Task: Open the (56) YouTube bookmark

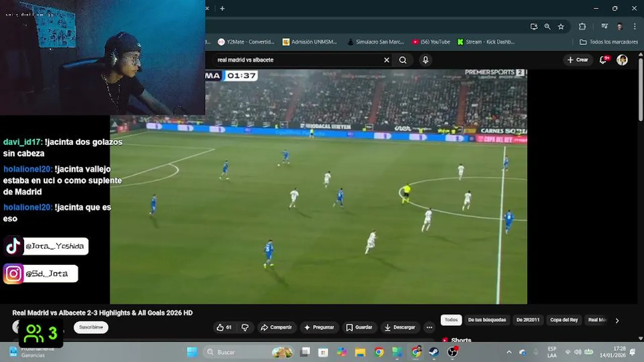Action: (431, 42)
